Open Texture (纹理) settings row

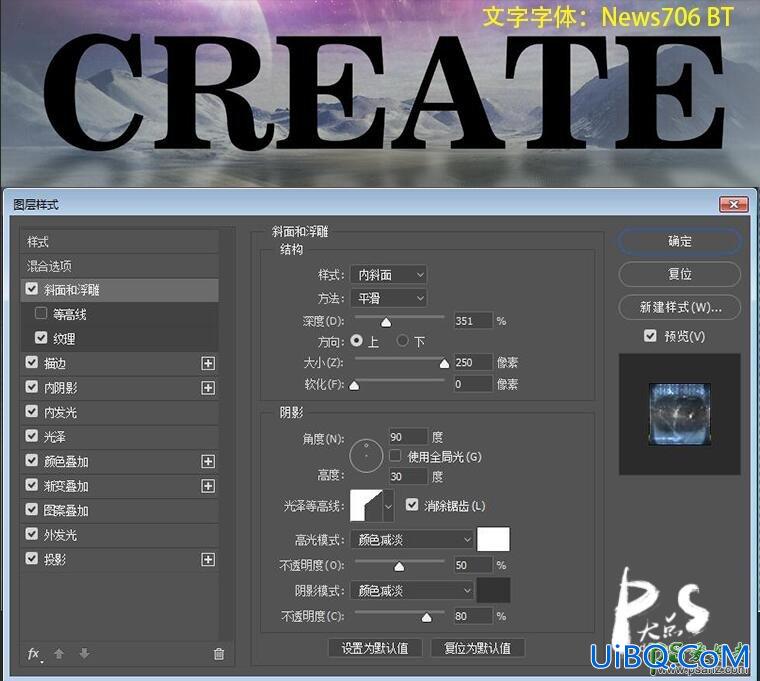pyautogui.click(x=119, y=338)
